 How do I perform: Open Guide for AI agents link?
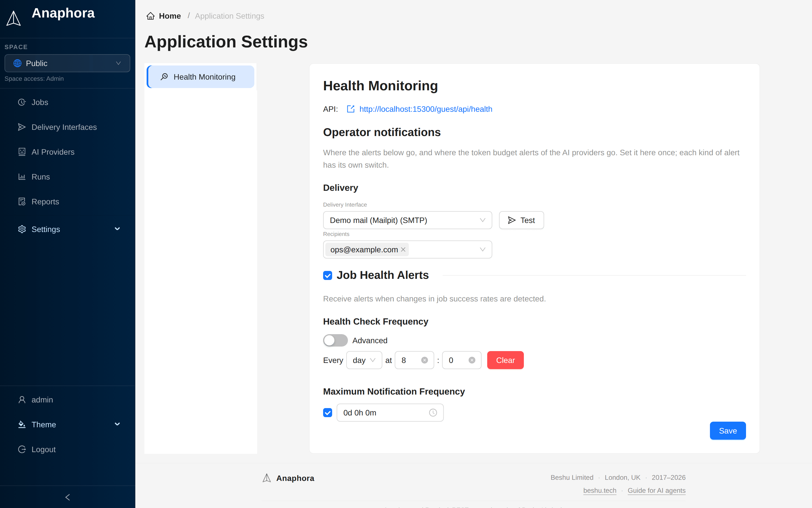point(656,490)
